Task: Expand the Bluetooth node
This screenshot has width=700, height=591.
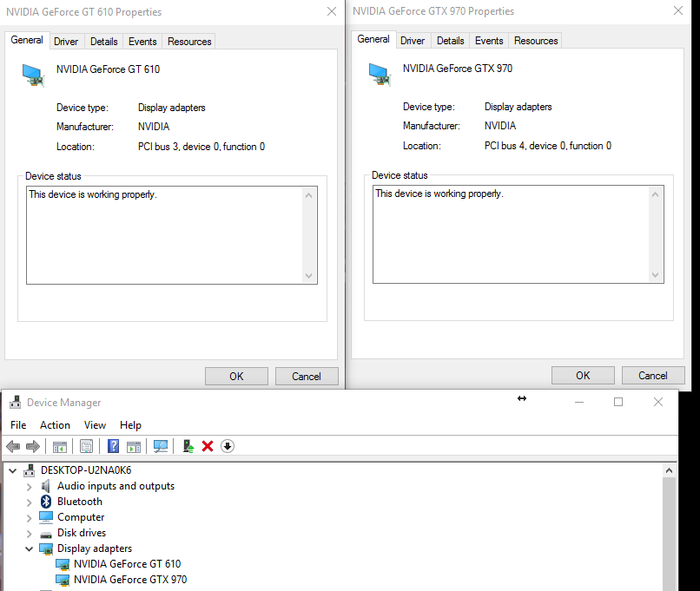Action: pos(29,502)
